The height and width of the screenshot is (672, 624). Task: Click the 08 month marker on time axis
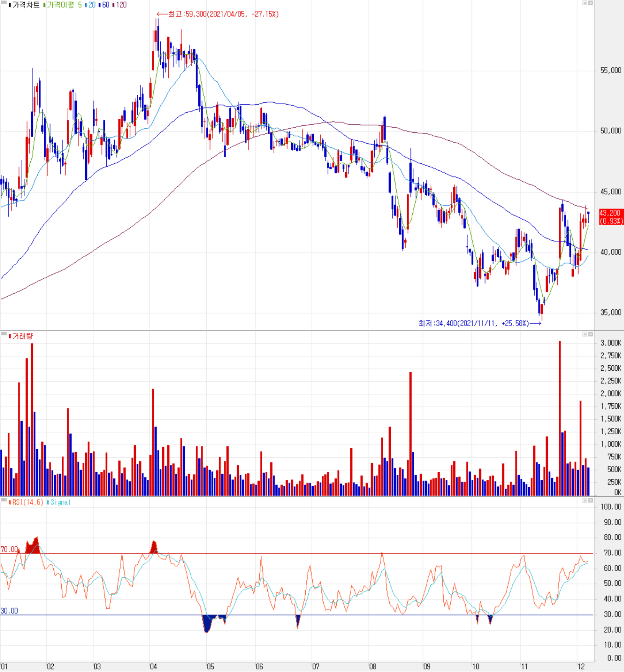[373, 667]
